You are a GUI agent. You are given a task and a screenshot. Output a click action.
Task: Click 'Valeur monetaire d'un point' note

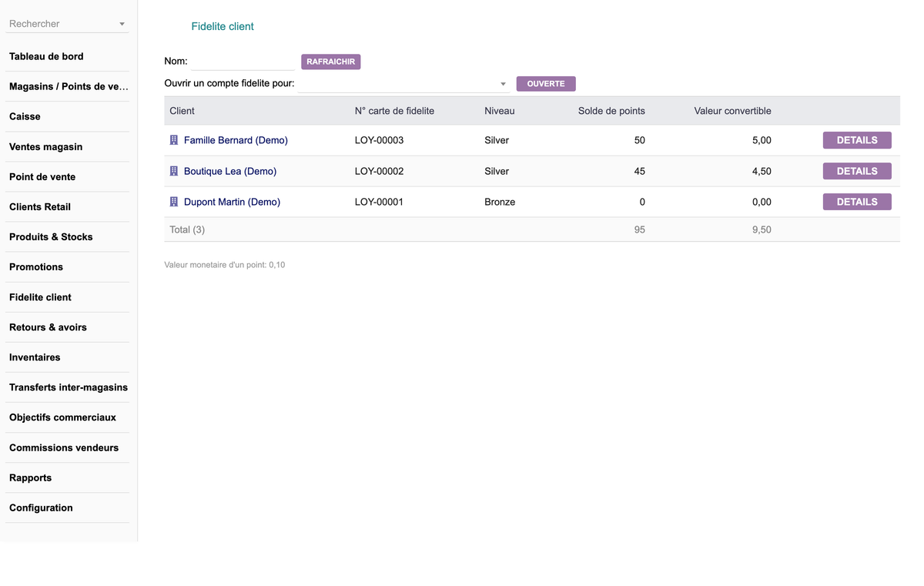click(x=225, y=265)
